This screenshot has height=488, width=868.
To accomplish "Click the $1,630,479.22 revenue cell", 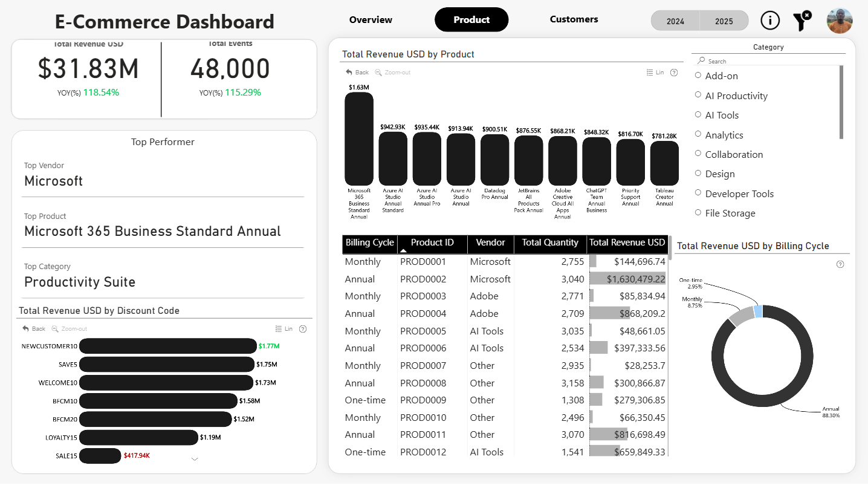I will coord(628,279).
